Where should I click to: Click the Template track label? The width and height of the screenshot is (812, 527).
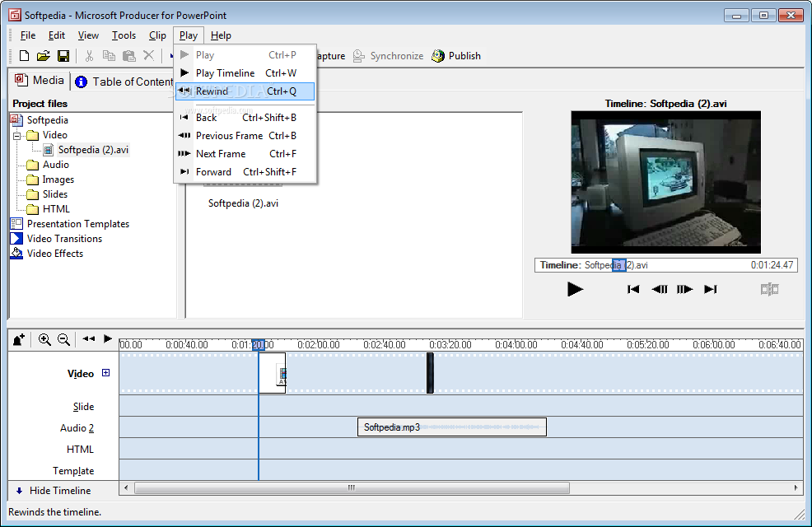click(x=73, y=471)
